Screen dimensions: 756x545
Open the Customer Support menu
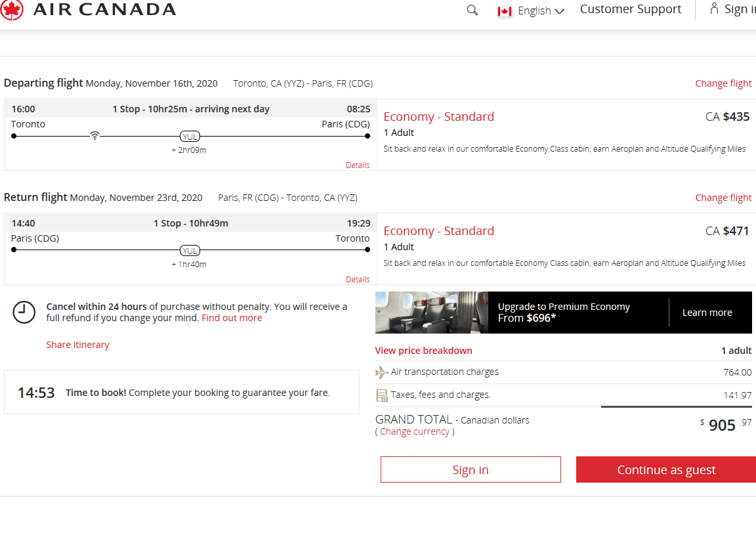tap(630, 9)
